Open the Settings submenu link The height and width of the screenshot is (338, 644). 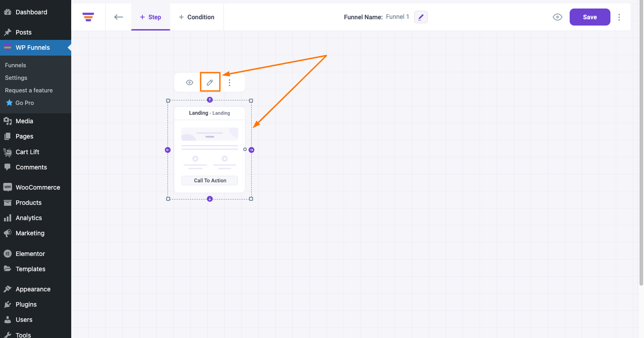click(x=16, y=78)
